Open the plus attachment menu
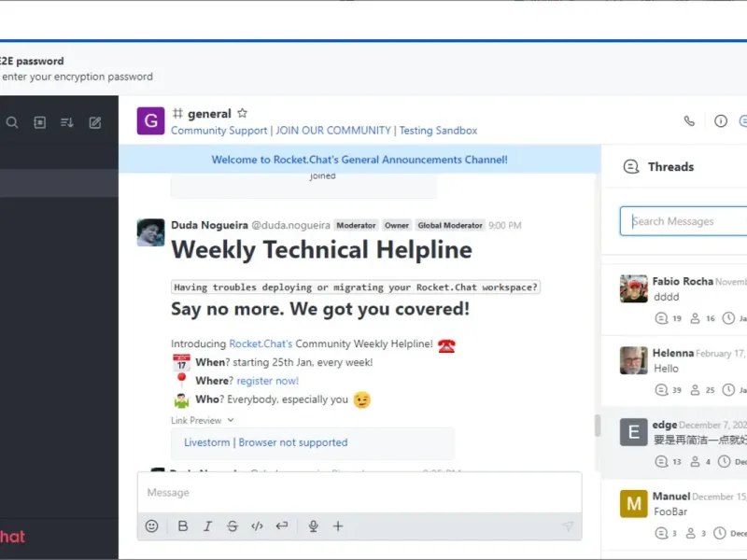 (x=338, y=526)
